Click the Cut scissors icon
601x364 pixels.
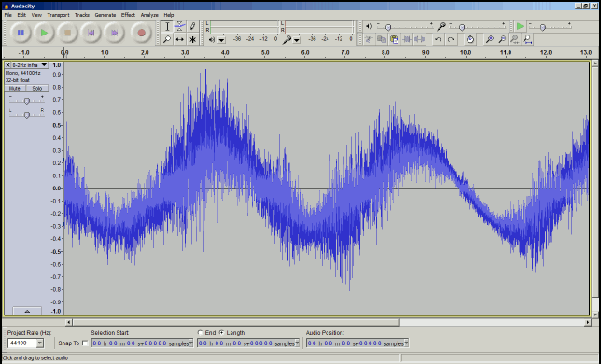click(369, 39)
